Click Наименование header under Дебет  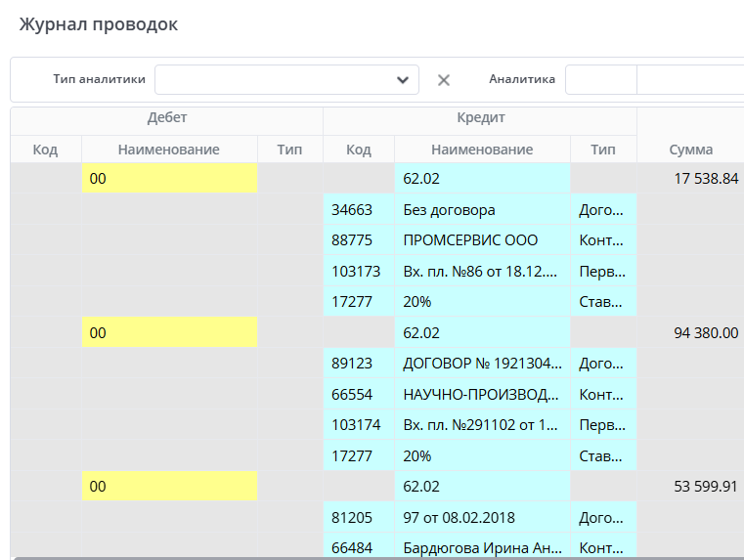point(168,150)
